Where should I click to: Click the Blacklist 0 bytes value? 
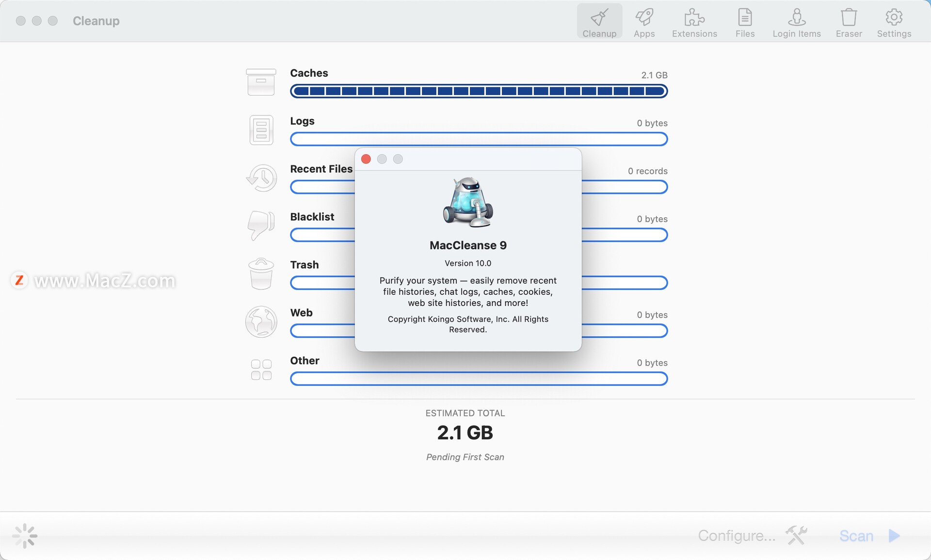pyautogui.click(x=652, y=219)
